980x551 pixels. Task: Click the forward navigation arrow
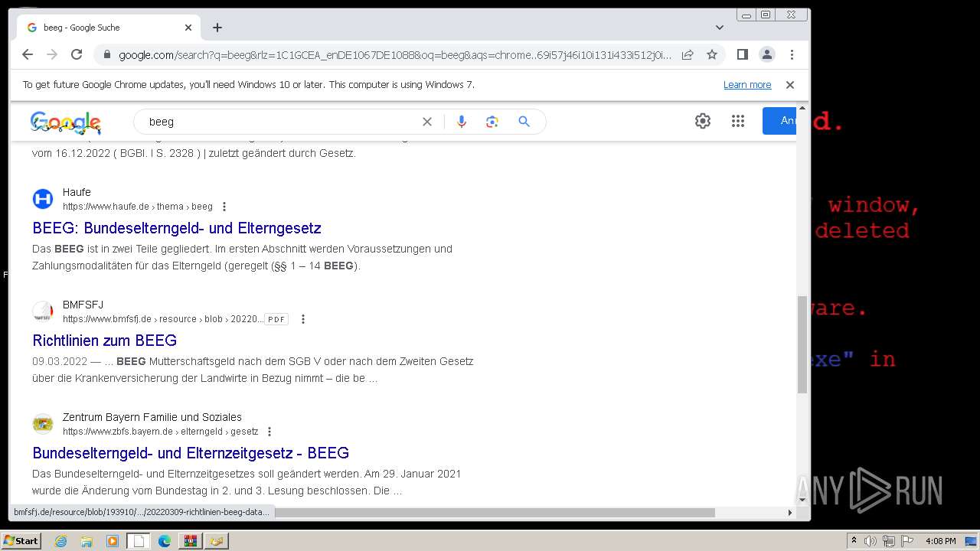click(52, 54)
